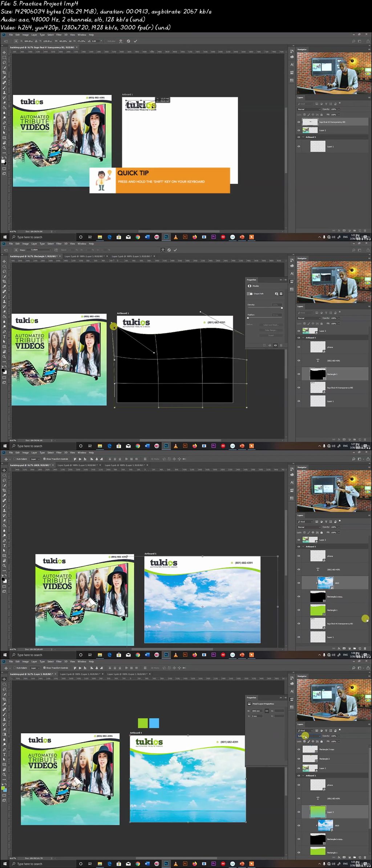This screenshot has width=372, height=868.
Task: Click the Invert button in Masks properties
Action: 271,335
